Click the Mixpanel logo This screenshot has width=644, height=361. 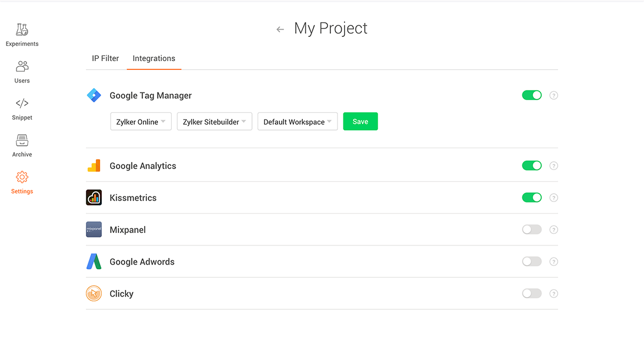point(94,229)
